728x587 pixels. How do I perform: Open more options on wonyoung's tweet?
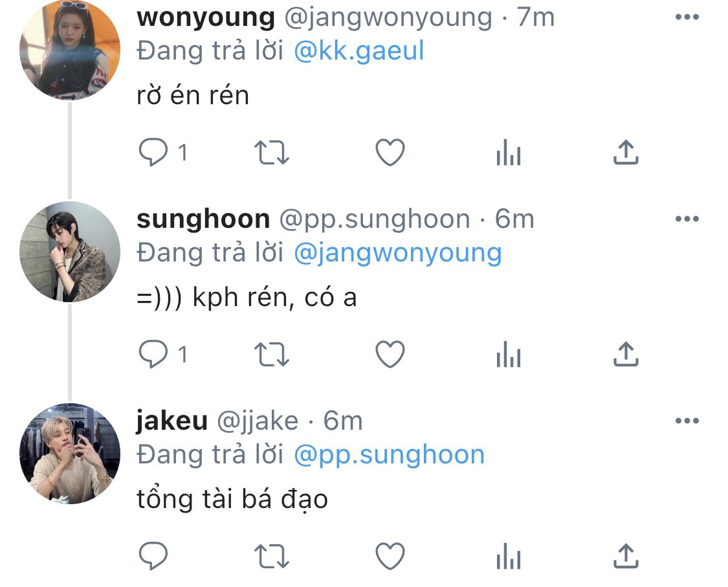687,17
